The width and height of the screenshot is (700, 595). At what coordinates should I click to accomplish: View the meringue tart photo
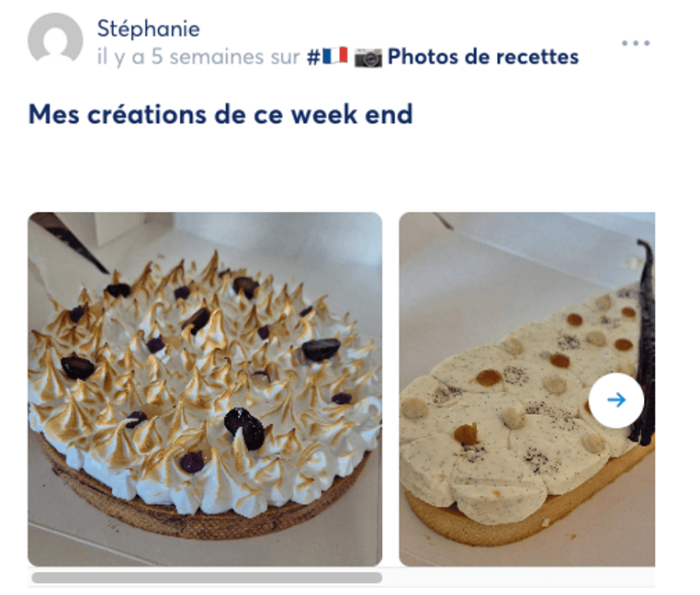205,388
